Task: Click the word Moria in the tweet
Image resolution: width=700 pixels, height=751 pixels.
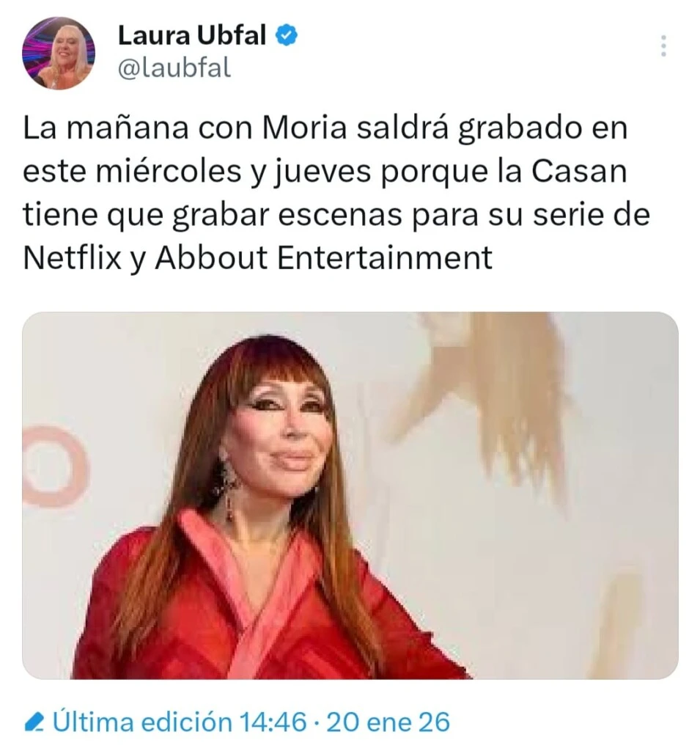Action: tap(304, 128)
